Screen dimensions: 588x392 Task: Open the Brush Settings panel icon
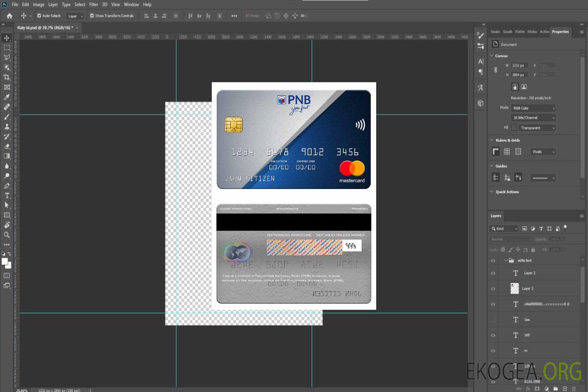tap(481, 35)
